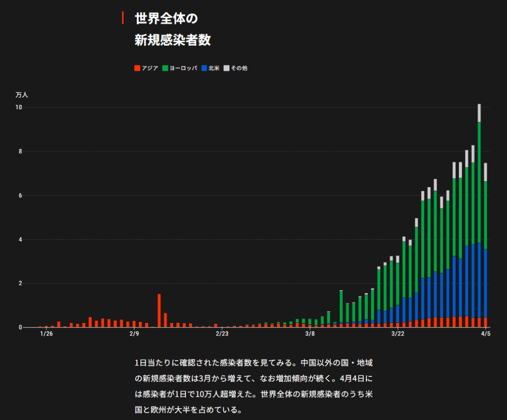Click the red accent bar beside the title
This screenshot has height=420, width=507.
(122, 18)
